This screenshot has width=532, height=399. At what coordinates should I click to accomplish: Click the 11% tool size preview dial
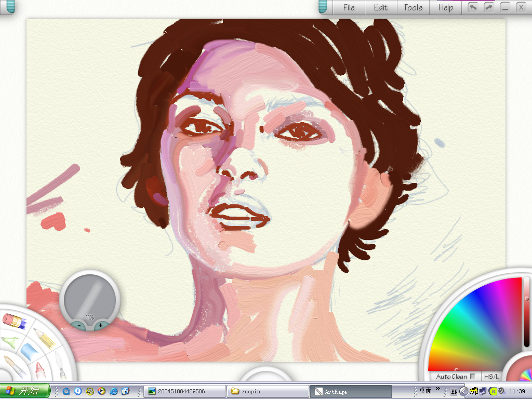[x=89, y=298]
